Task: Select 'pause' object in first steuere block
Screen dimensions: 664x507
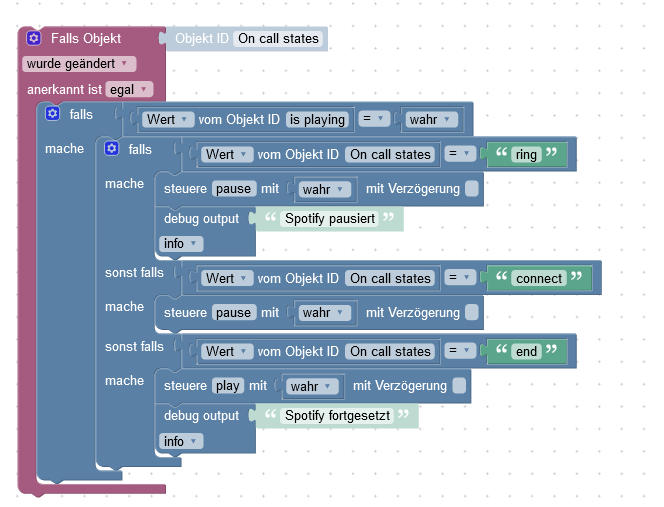Action: coord(233,189)
